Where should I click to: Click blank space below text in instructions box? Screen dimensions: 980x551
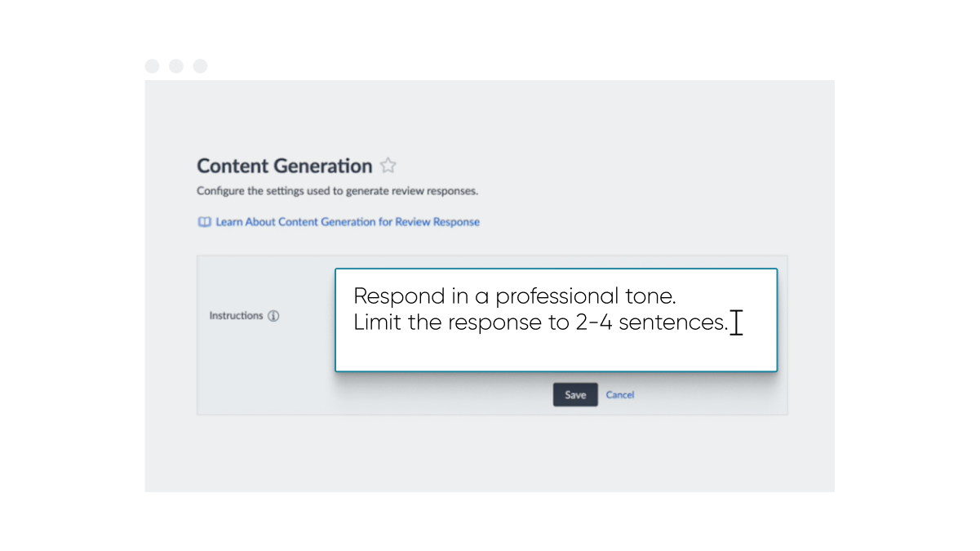coord(556,353)
